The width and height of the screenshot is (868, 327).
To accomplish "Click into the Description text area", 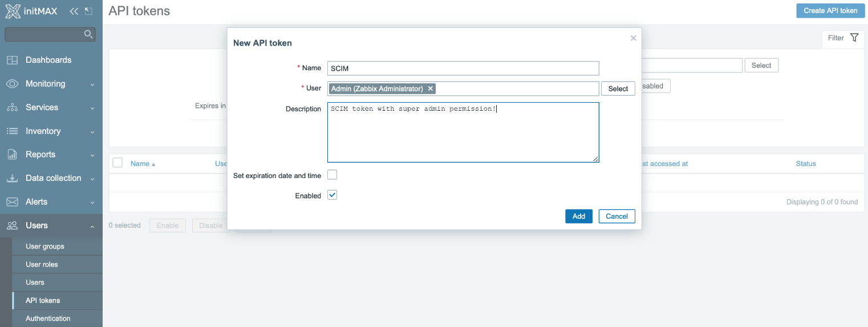I will coord(463,137).
